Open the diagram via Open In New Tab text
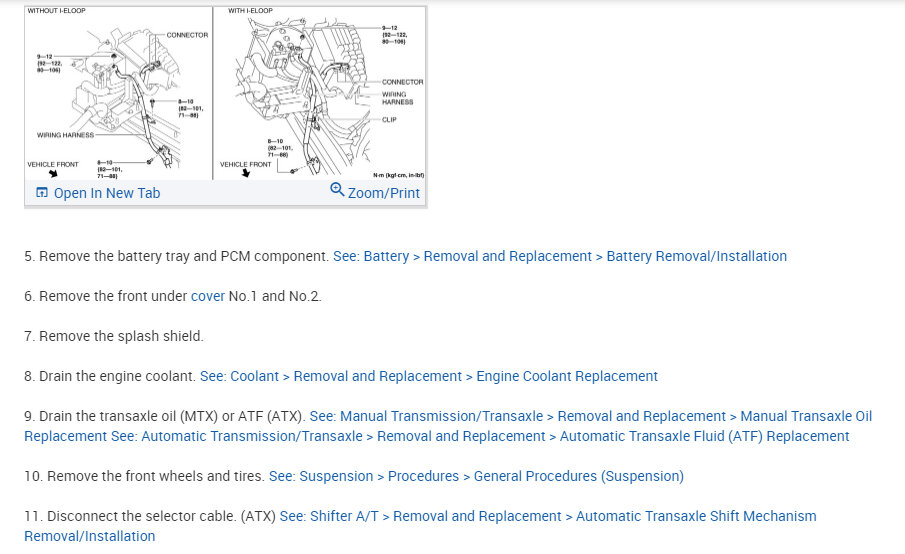Viewport: 905px width, 554px height. coord(107,193)
